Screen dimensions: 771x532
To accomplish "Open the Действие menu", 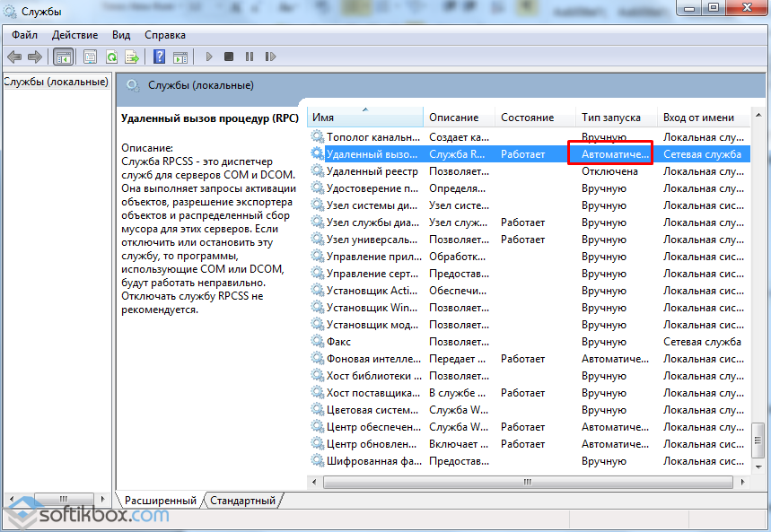I will (75, 35).
